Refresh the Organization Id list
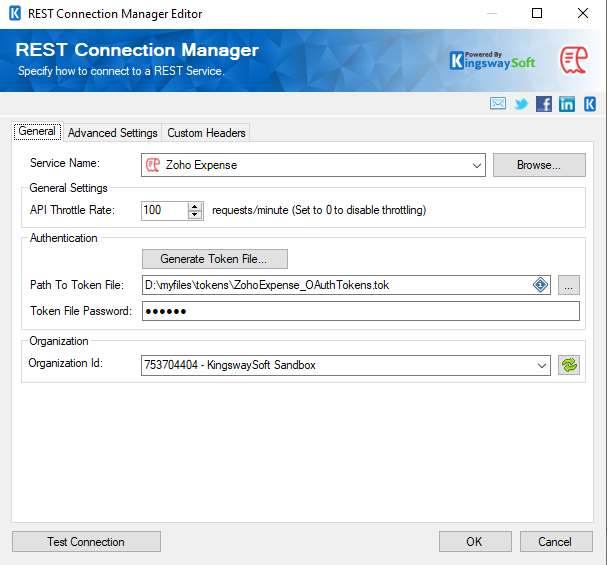 pos(569,365)
